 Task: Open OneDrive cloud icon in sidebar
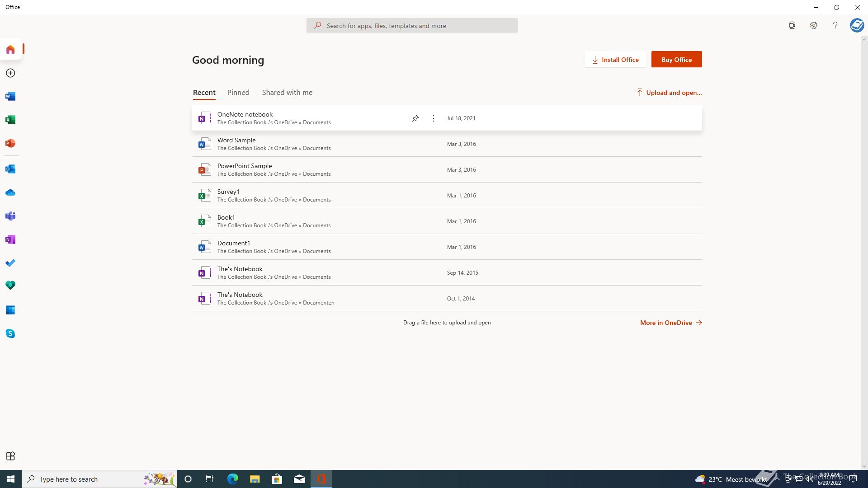(10, 193)
